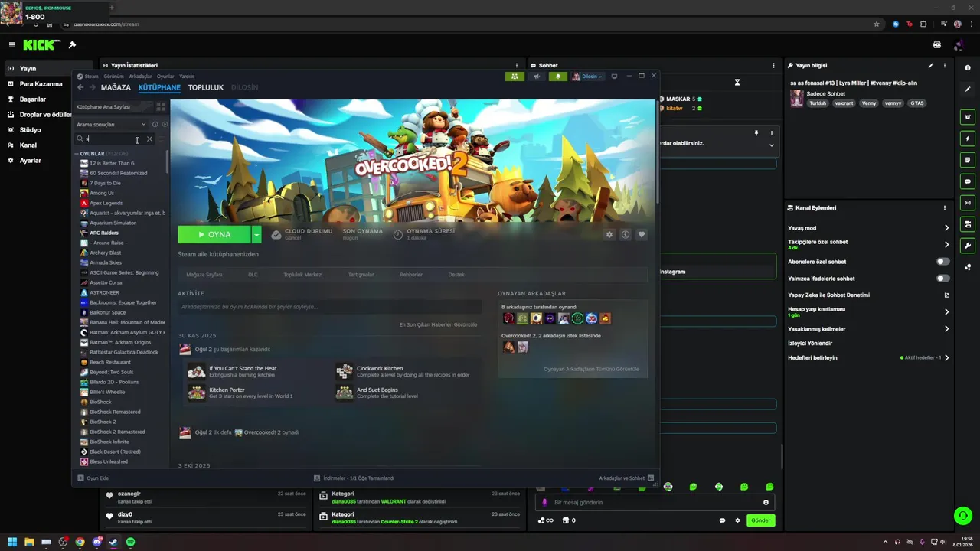Click Steam green notifications bell icon
Screen dimensions: 980x551
point(558,77)
